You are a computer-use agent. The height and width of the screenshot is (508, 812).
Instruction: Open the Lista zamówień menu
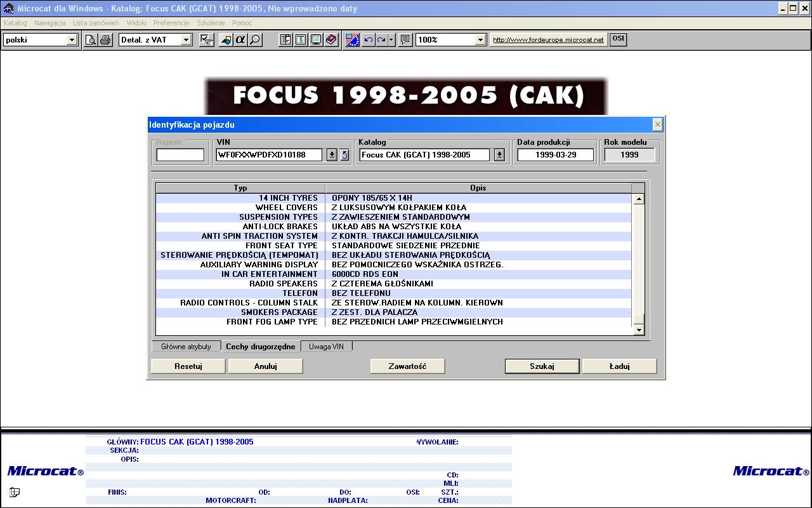click(x=96, y=23)
